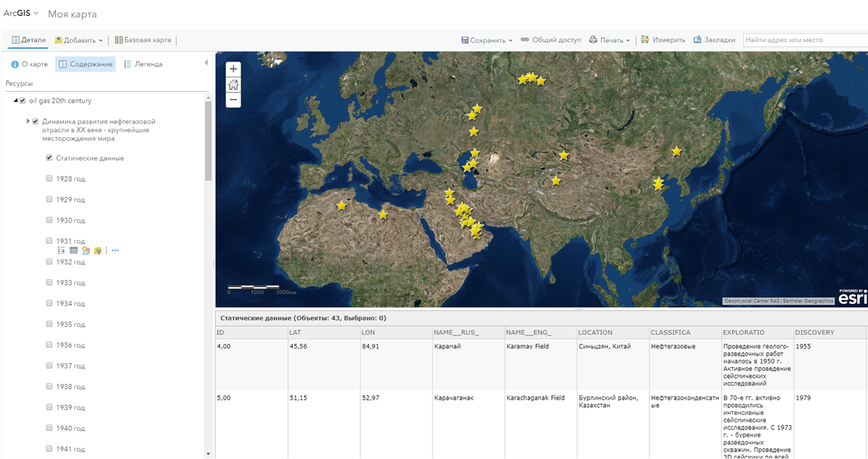Open the Сохранить dropdown menu
This screenshot has height=459, width=868.
tap(487, 40)
